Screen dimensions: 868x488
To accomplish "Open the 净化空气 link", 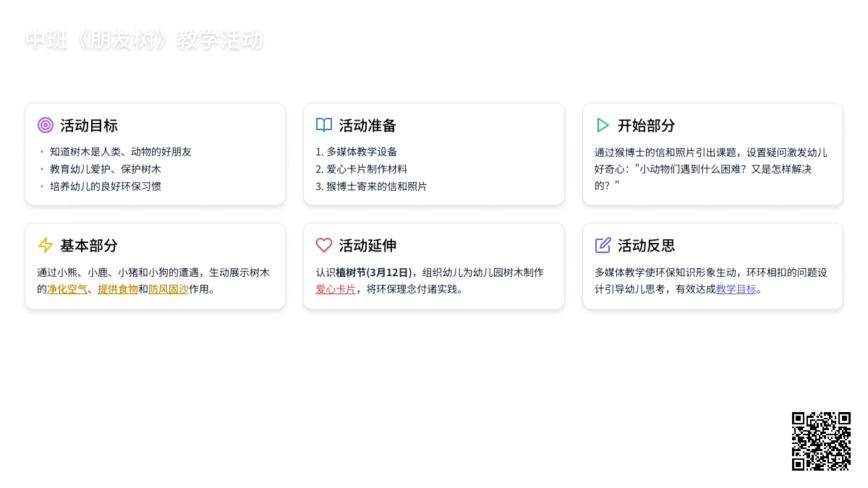I will 67,289.
